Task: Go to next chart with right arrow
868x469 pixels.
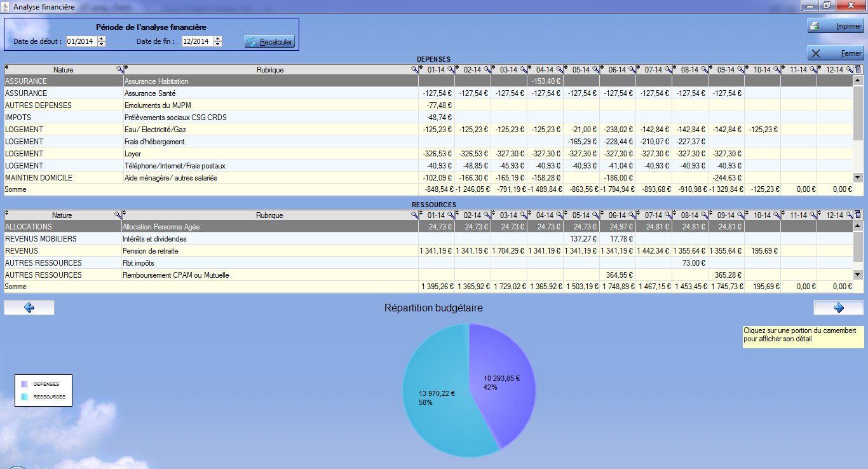Action: tap(838, 308)
